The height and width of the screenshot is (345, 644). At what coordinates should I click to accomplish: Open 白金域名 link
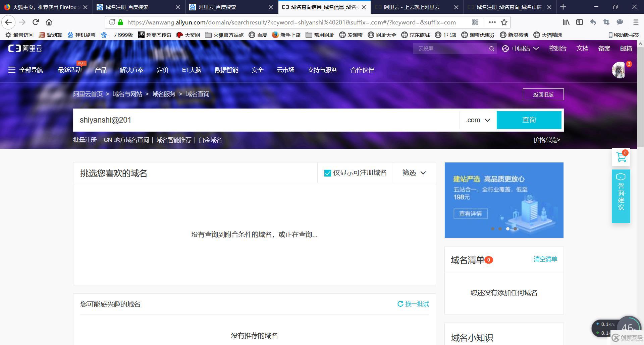210,140
